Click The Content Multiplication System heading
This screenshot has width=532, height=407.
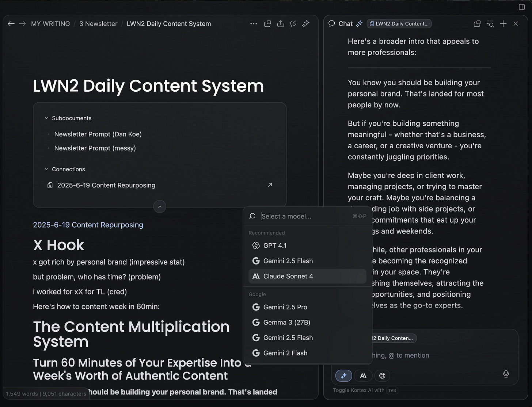click(x=131, y=334)
